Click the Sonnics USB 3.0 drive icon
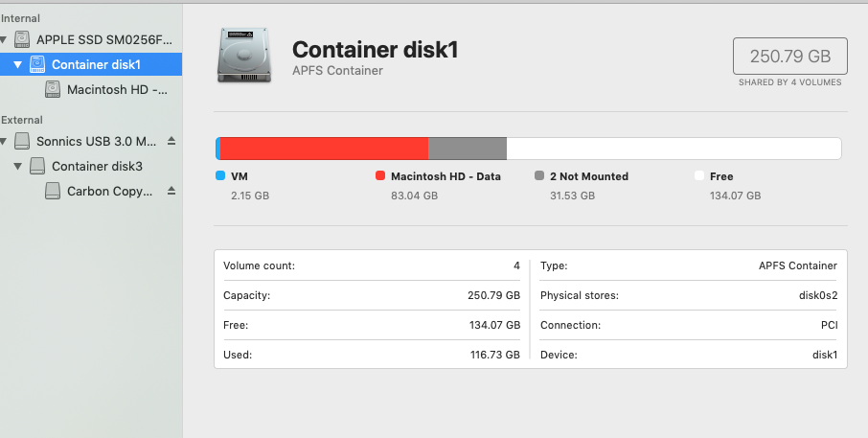868x438 pixels. coord(22,141)
